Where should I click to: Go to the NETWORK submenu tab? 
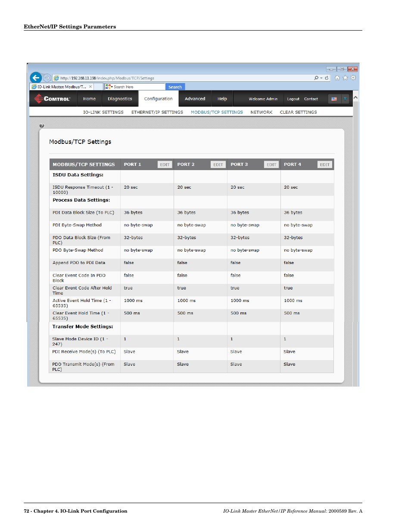(x=261, y=112)
